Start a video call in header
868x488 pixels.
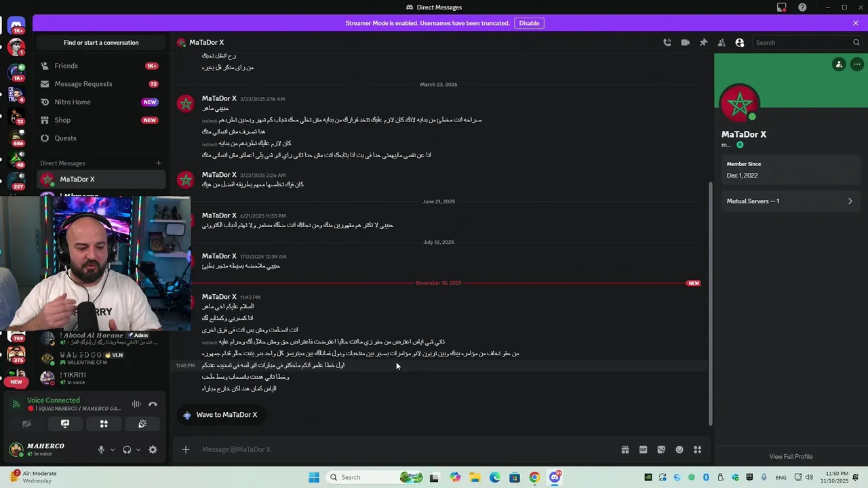(x=686, y=43)
